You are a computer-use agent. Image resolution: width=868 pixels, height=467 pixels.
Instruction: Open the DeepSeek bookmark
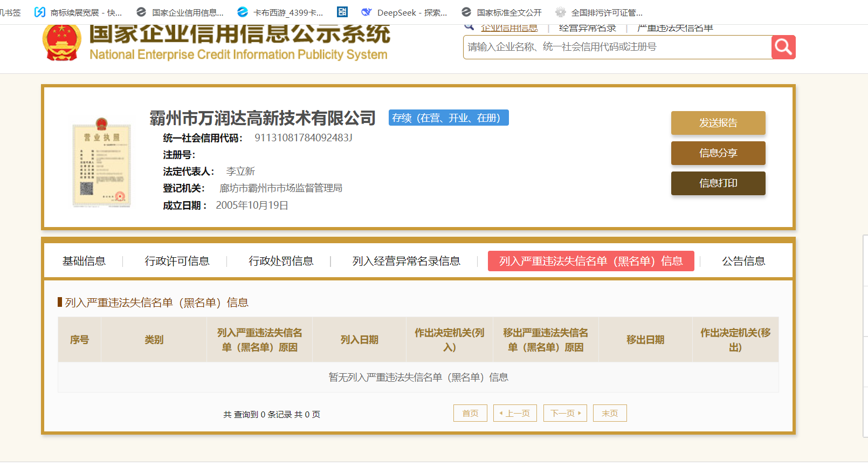404,12
